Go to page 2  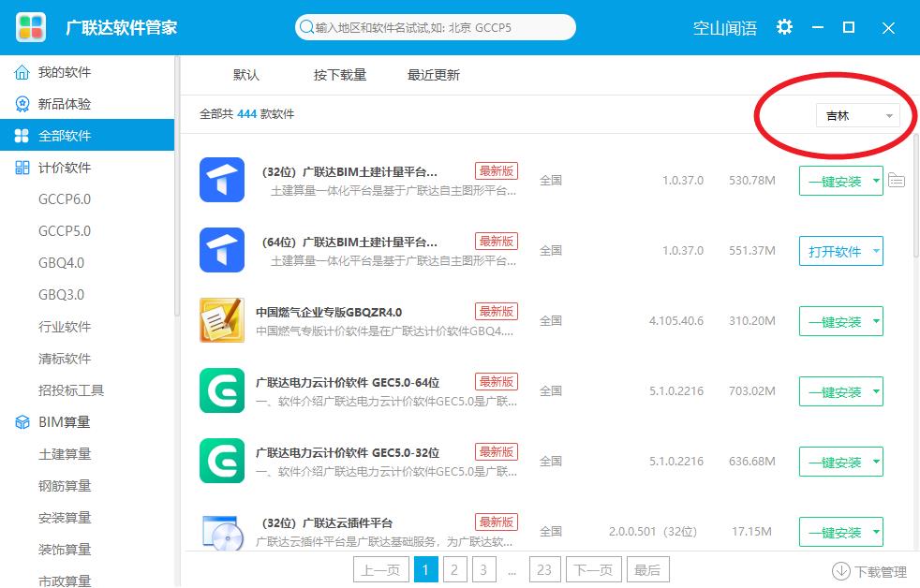(454, 570)
